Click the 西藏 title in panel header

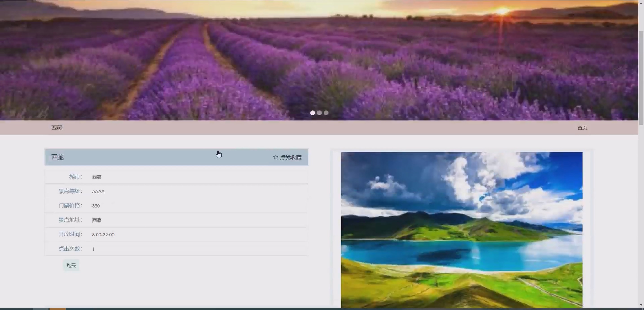57,157
